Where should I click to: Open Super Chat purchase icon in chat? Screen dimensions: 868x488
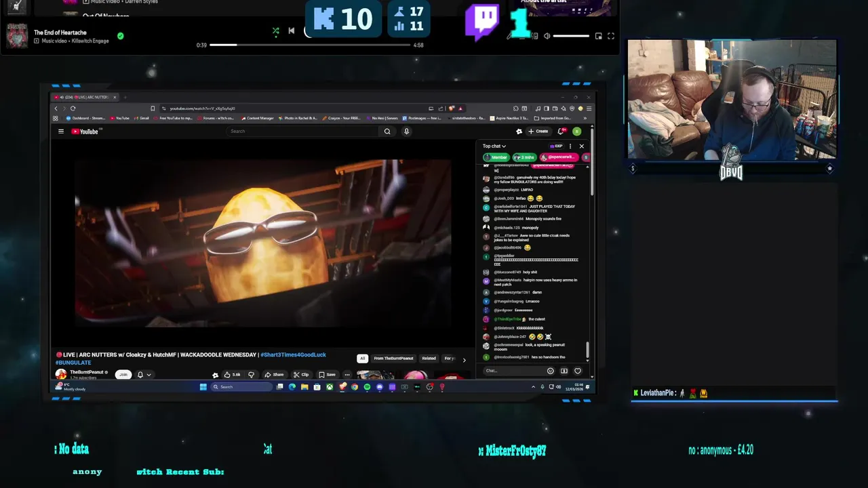pos(564,371)
